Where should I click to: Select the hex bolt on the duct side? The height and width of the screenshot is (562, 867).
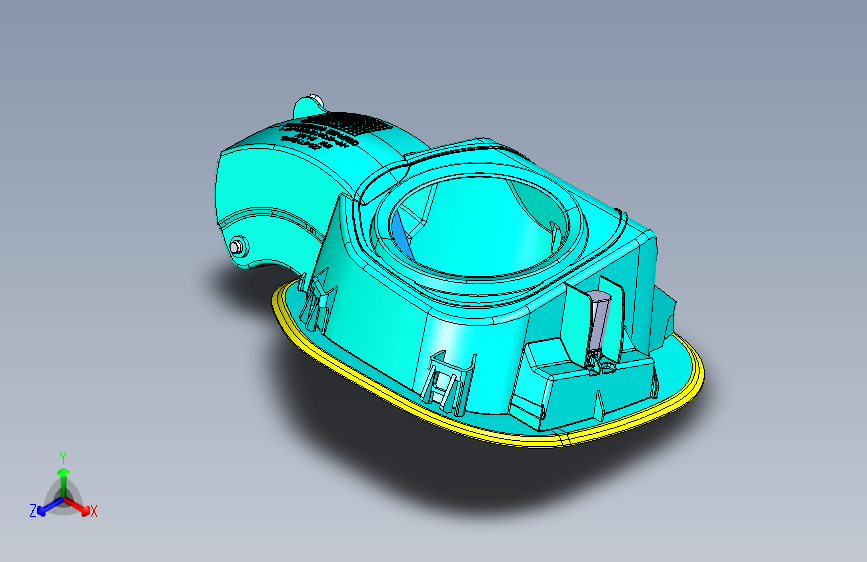click(x=238, y=246)
